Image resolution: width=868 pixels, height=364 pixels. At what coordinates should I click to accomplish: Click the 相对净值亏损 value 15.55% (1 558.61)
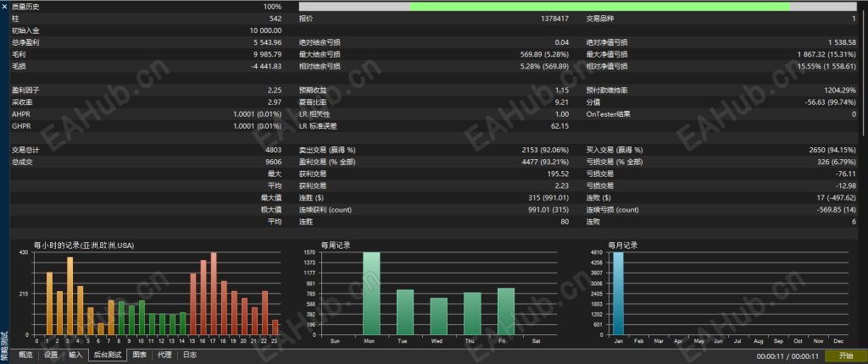pyautogui.click(x=827, y=66)
